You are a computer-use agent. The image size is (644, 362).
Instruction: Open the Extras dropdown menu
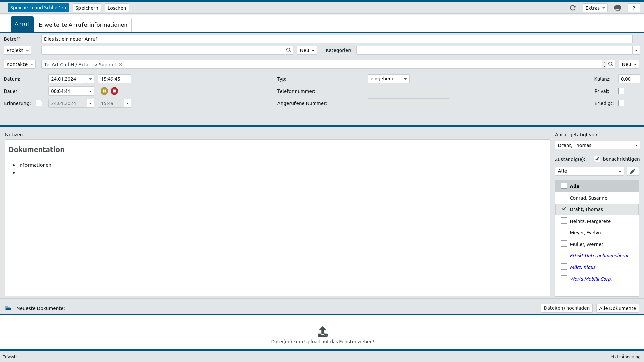point(595,8)
